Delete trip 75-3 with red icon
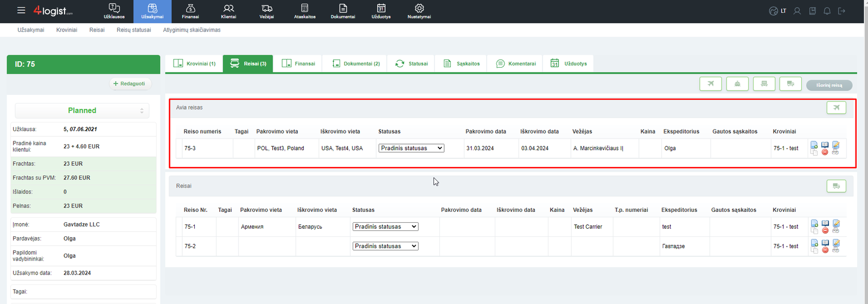 point(825,152)
